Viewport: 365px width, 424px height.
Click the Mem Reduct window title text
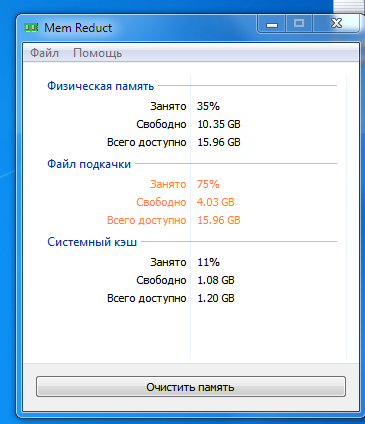[78, 28]
